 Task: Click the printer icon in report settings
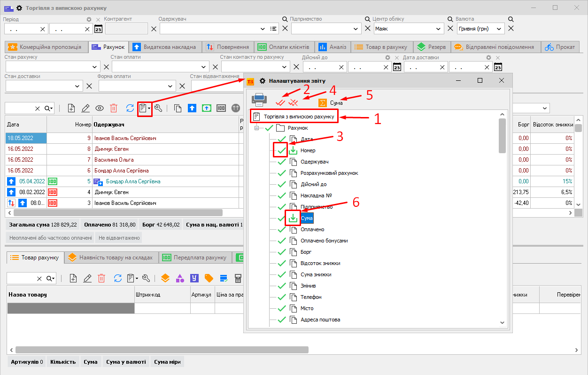point(259,100)
